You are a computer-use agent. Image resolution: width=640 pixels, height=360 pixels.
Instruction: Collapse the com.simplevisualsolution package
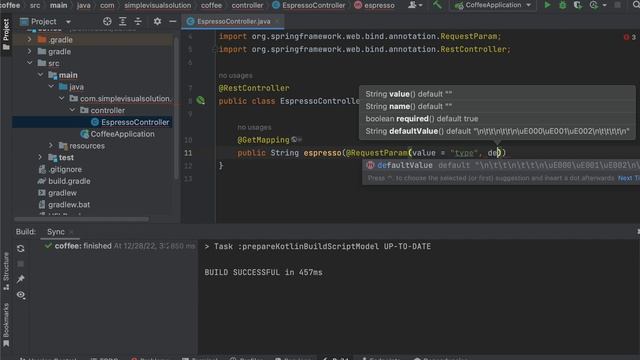tap(62, 98)
